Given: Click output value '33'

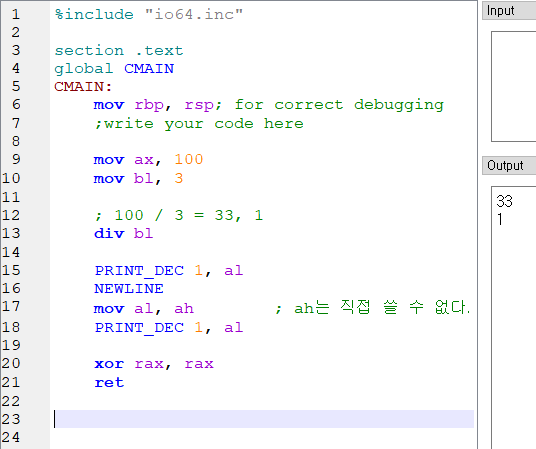Looking at the screenshot, I should (x=505, y=201).
